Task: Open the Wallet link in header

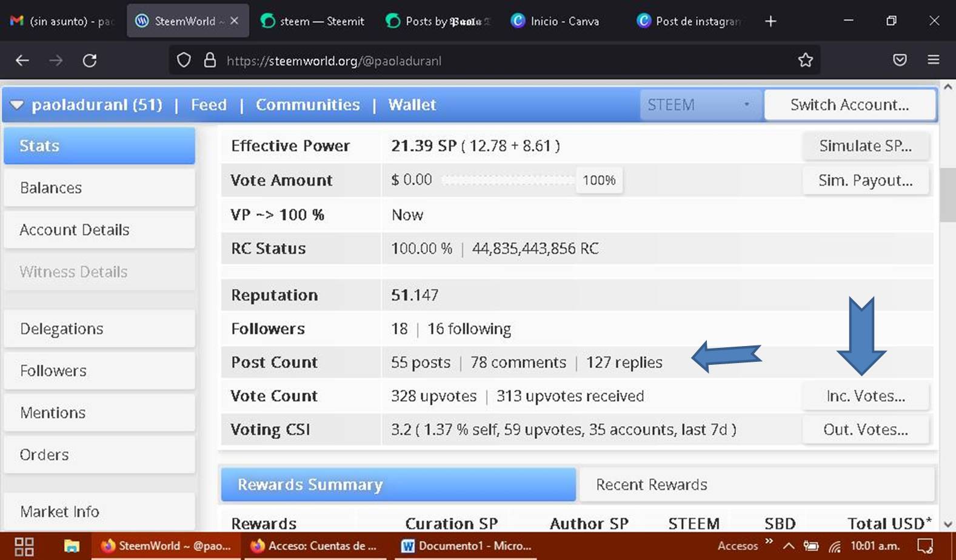Action: 412,105
